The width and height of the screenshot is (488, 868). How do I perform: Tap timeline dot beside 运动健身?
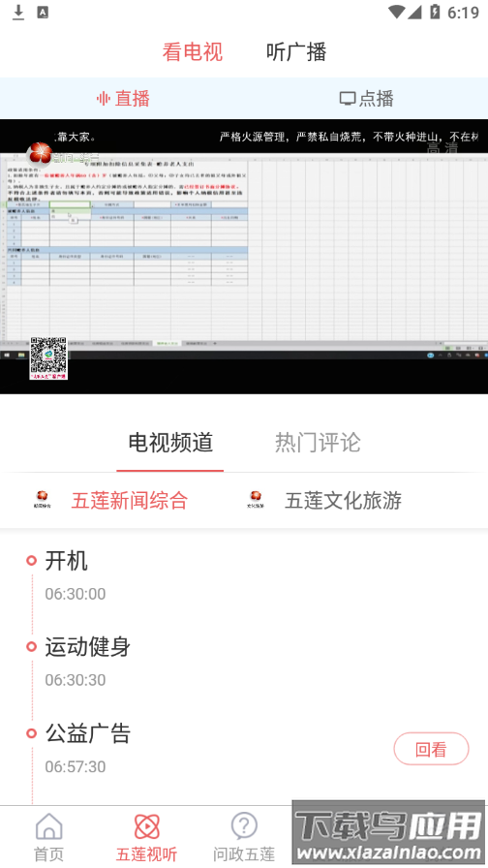point(32,646)
